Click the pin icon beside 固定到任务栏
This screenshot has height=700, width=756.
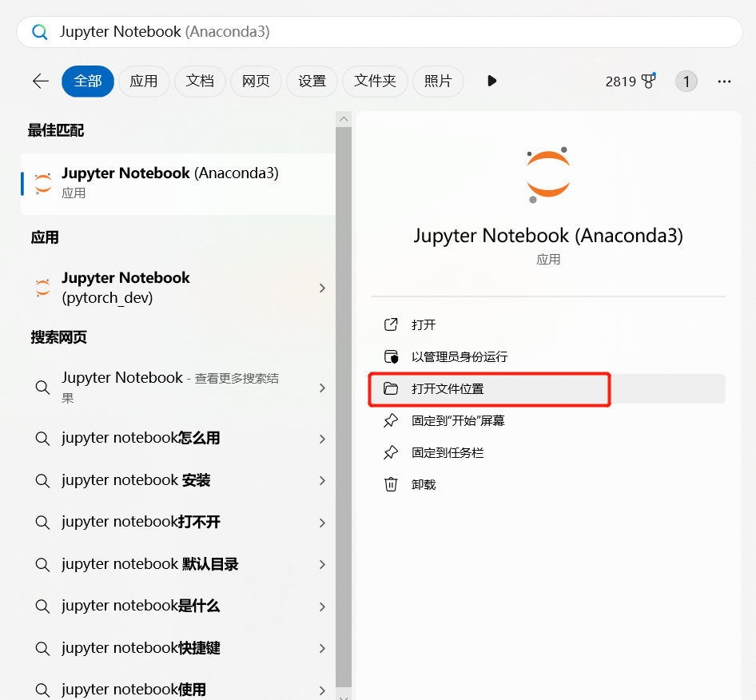[391, 453]
